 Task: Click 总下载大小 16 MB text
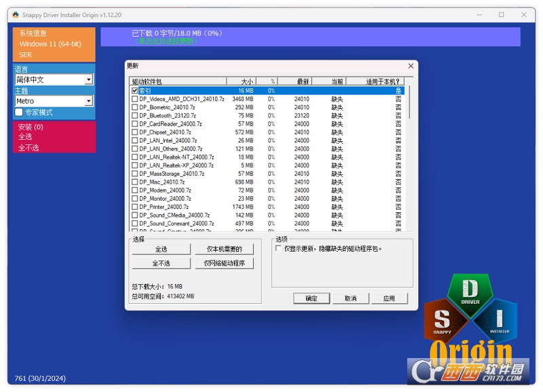coord(157,286)
